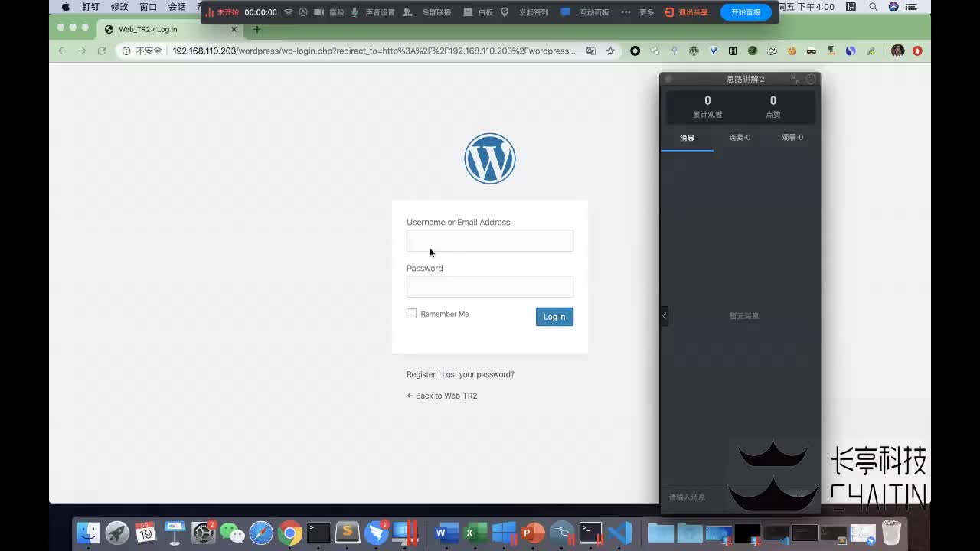Viewport: 980px width, 551px height.
Task: Open a new browser tab with plus
Action: coord(257,29)
